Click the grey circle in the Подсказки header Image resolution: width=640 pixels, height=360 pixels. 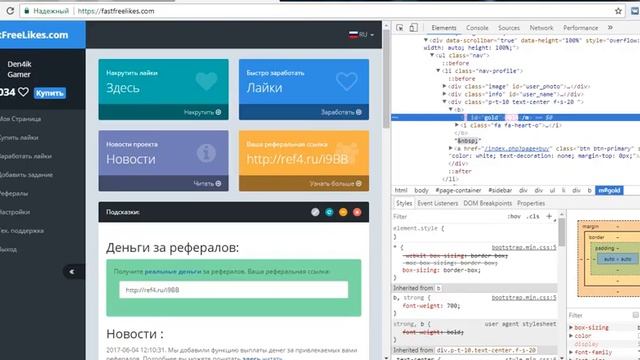(315, 212)
